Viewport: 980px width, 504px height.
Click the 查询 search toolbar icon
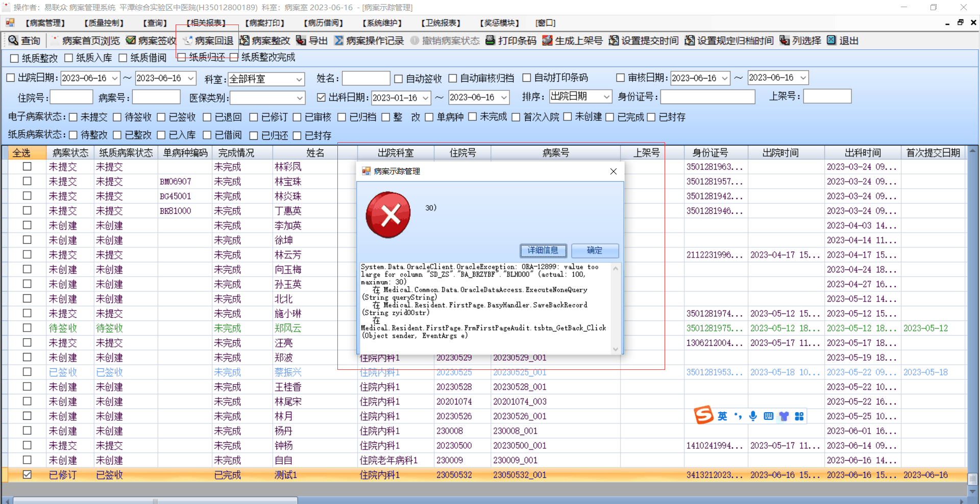click(13, 40)
